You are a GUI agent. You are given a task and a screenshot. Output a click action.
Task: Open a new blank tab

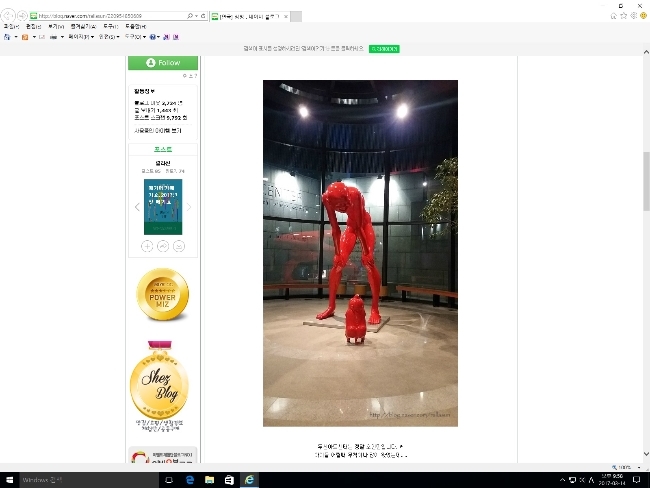coord(296,16)
